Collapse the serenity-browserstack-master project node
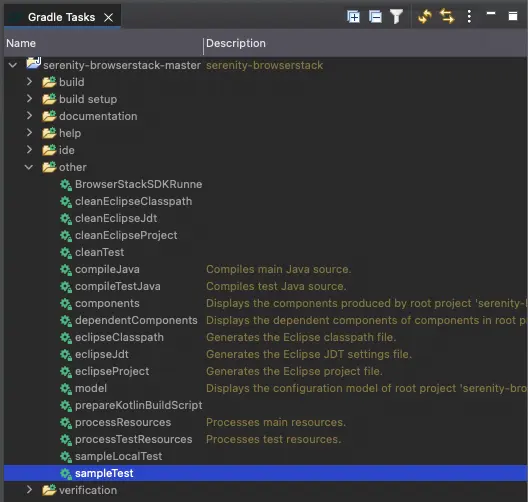Screen dimensions: 528x502 [13, 65]
